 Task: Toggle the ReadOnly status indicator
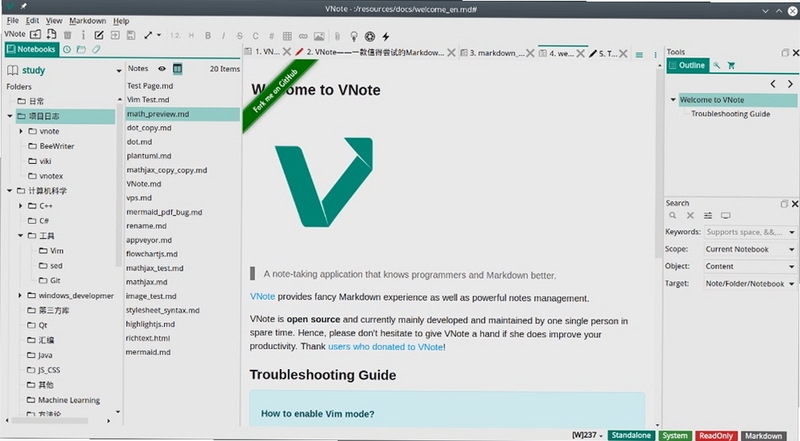(716, 435)
